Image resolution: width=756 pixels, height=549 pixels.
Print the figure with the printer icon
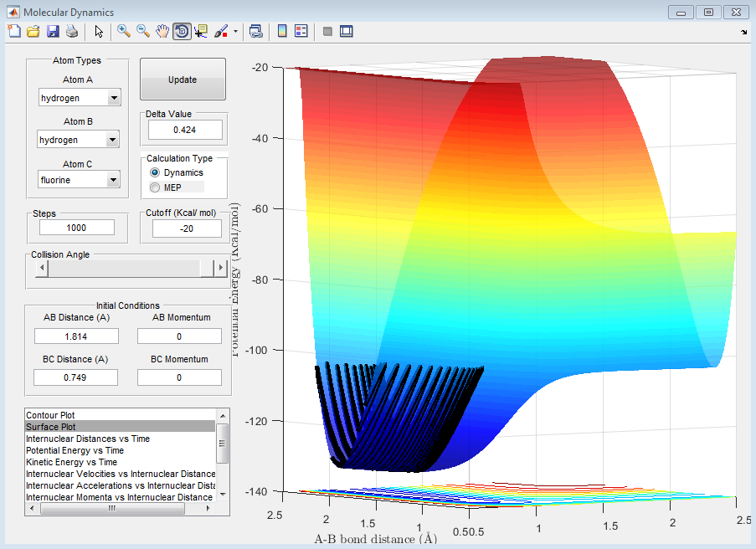coord(72,32)
